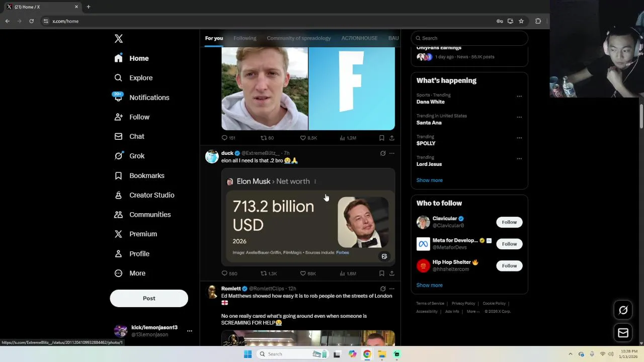Reply to duck's post with 560 replies
The height and width of the screenshot is (362, 644).
pyautogui.click(x=229, y=274)
